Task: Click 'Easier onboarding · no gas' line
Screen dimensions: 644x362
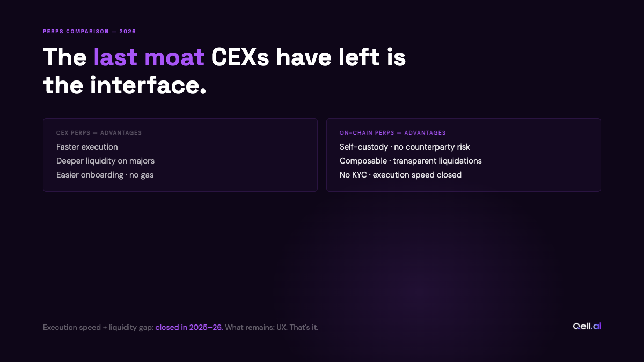Action: [105, 175]
